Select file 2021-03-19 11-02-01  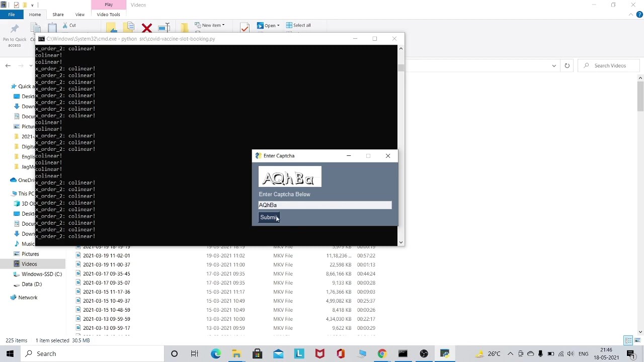pos(106,255)
